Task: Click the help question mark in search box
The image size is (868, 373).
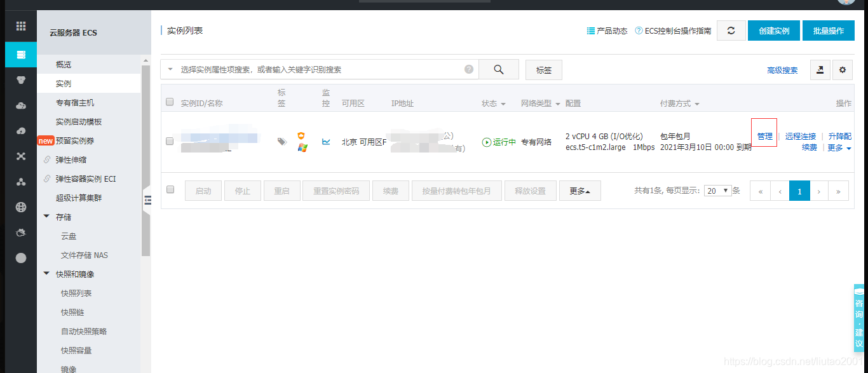Action: (x=469, y=69)
